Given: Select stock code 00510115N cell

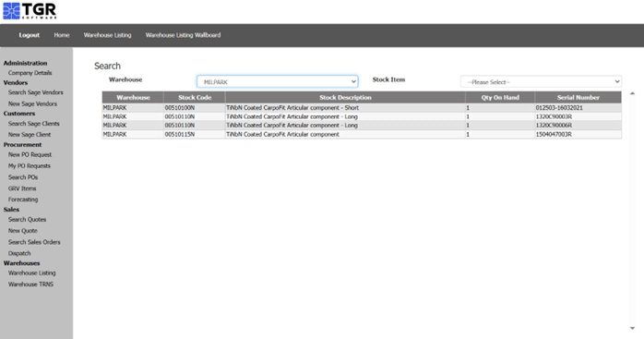Looking at the screenshot, I should (x=195, y=135).
